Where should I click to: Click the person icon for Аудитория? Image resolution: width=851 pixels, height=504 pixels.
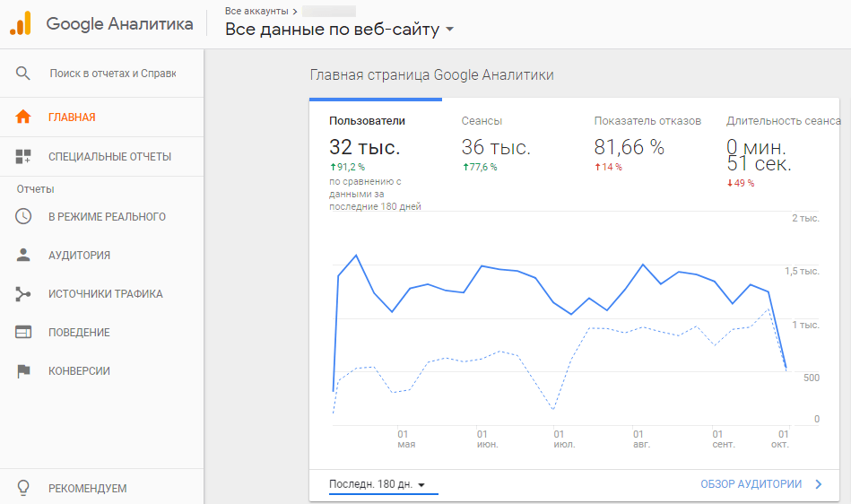[x=23, y=256]
